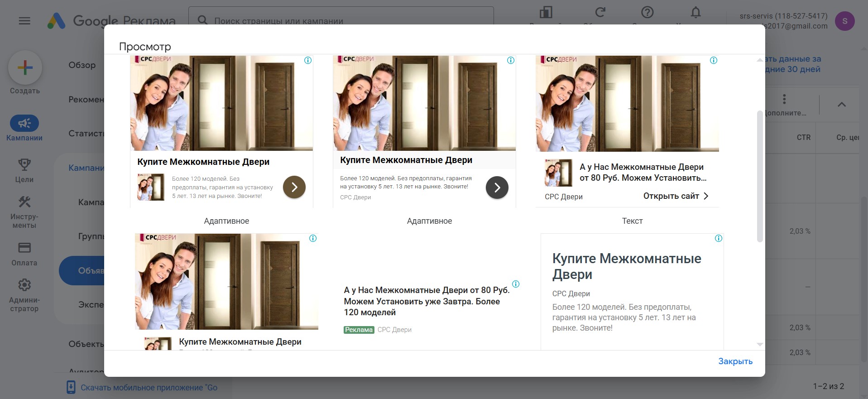
Task: Click info icon on text-only native ad
Action: pos(516,284)
